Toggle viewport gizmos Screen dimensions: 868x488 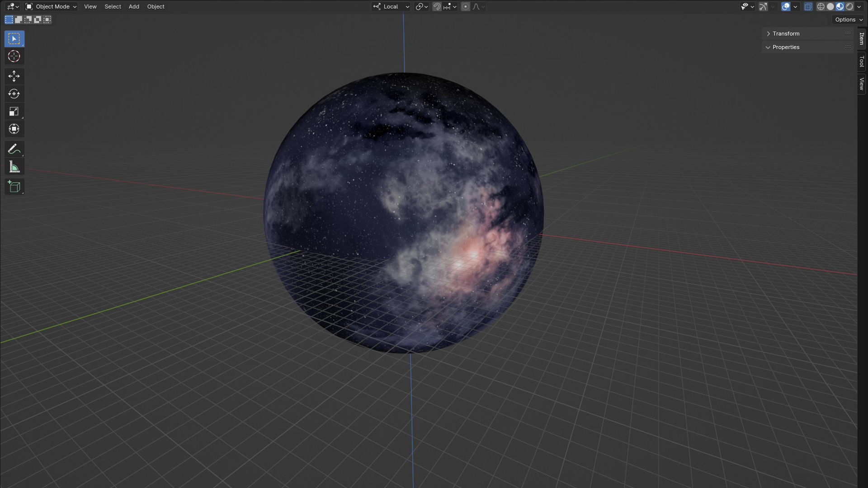click(763, 6)
